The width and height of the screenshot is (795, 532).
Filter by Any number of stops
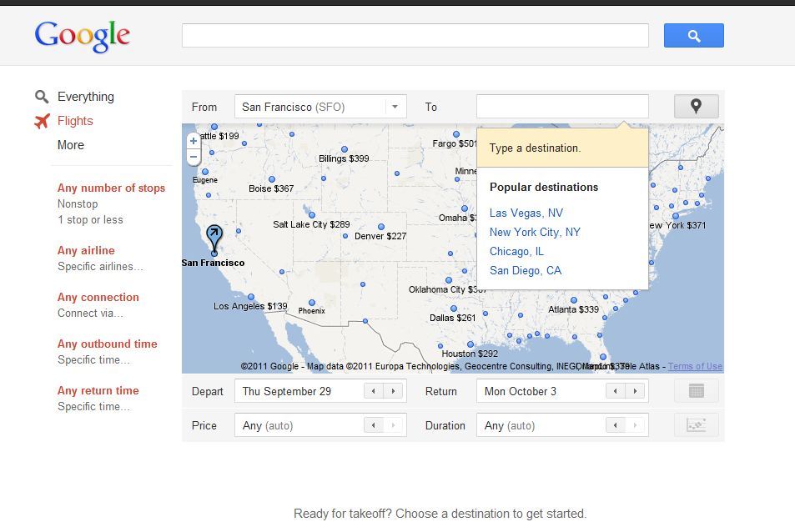111,188
